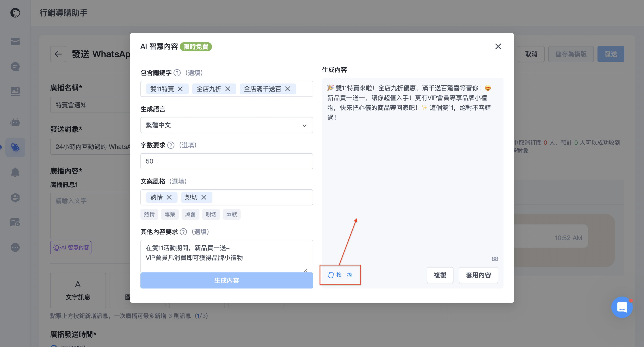Open the more options icon in the sidebar

click(x=15, y=247)
